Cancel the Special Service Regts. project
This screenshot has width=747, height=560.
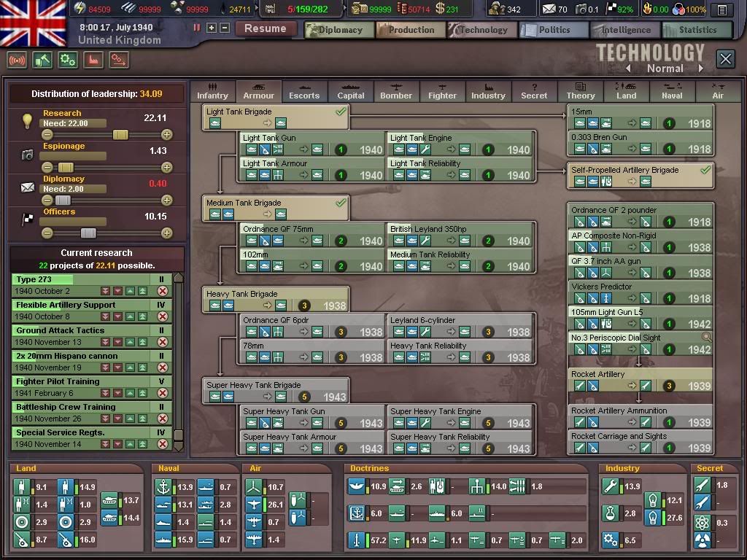click(x=163, y=444)
